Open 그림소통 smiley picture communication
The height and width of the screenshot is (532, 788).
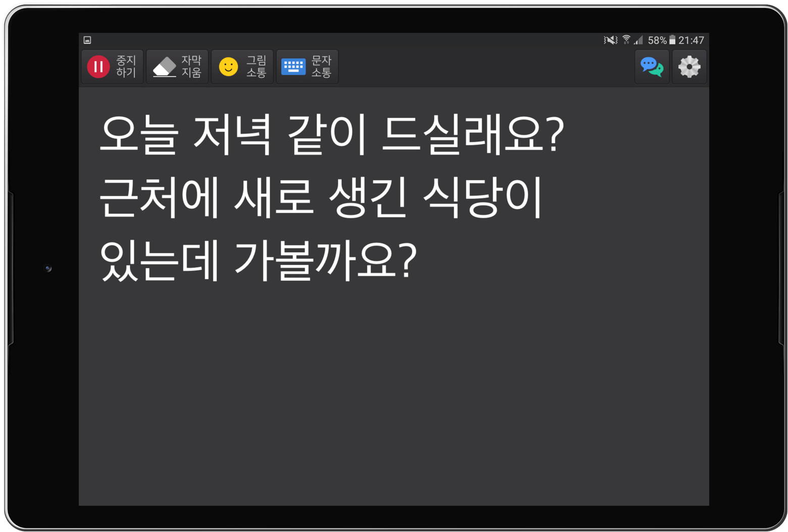point(242,67)
